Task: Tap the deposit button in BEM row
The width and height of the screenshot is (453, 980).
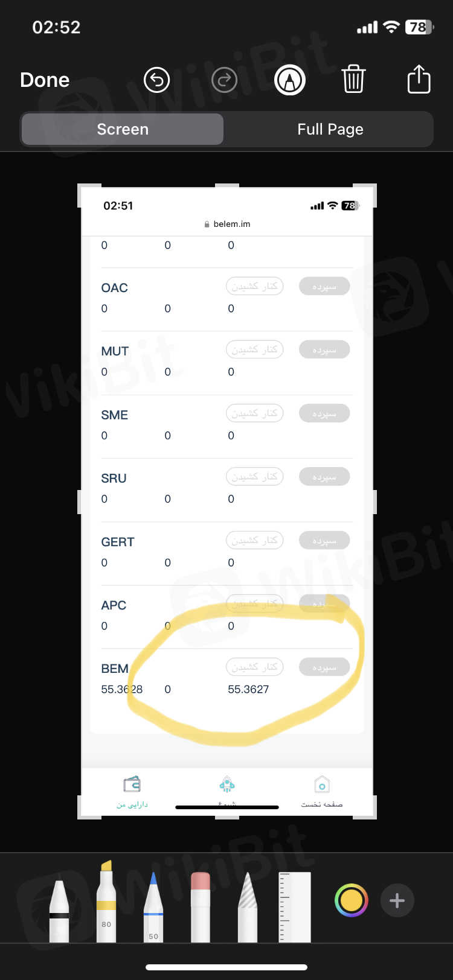Action: point(324,667)
